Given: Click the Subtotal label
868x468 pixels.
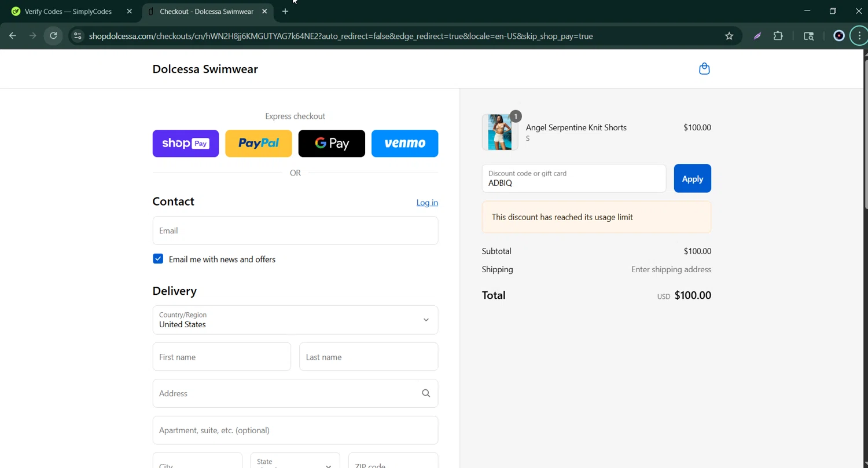Looking at the screenshot, I should (x=496, y=251).
